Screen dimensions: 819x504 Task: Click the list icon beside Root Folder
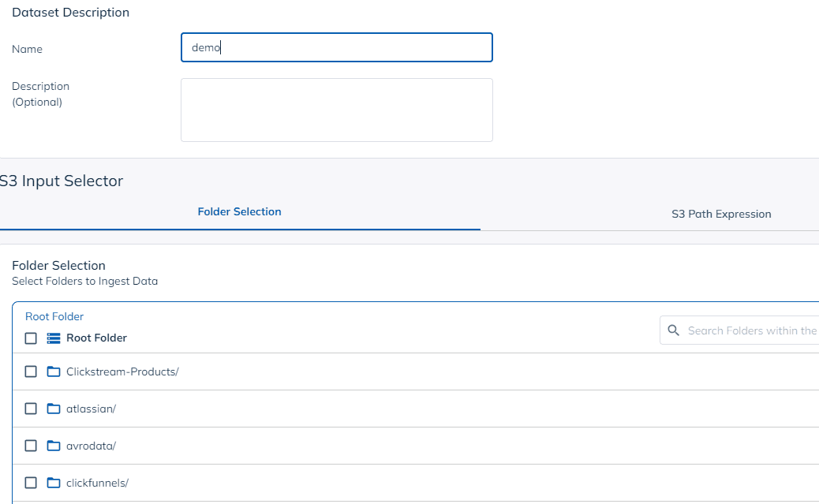pyautogui.click(x=53, y=338)
